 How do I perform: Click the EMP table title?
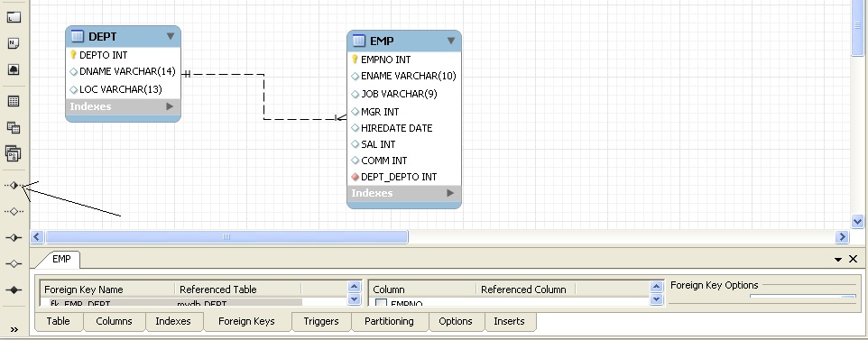[x=382, y=41]
